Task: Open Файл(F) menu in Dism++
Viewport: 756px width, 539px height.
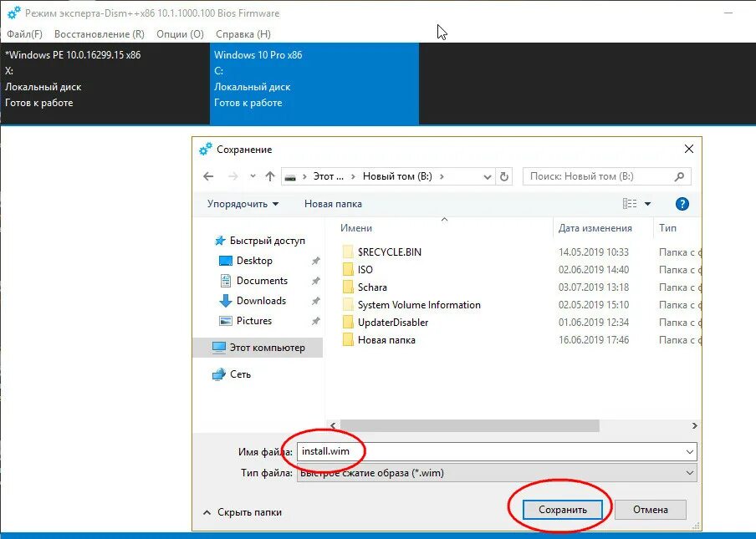Action: point(24,34)
